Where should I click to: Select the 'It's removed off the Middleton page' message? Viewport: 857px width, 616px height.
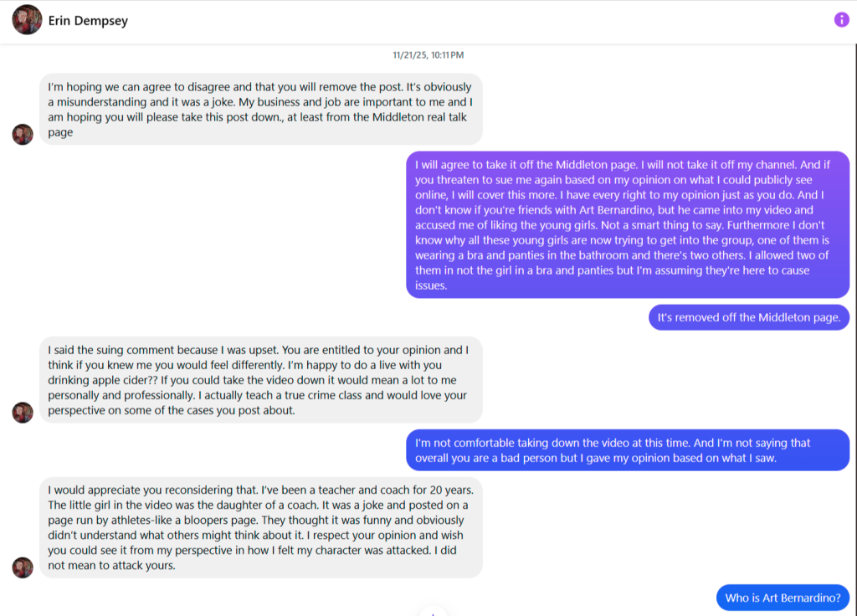748,317
